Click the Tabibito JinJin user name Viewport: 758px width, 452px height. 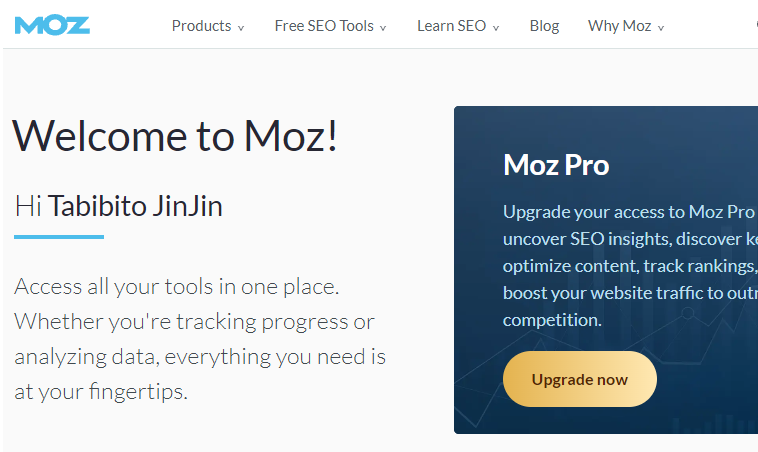point(135,206)
